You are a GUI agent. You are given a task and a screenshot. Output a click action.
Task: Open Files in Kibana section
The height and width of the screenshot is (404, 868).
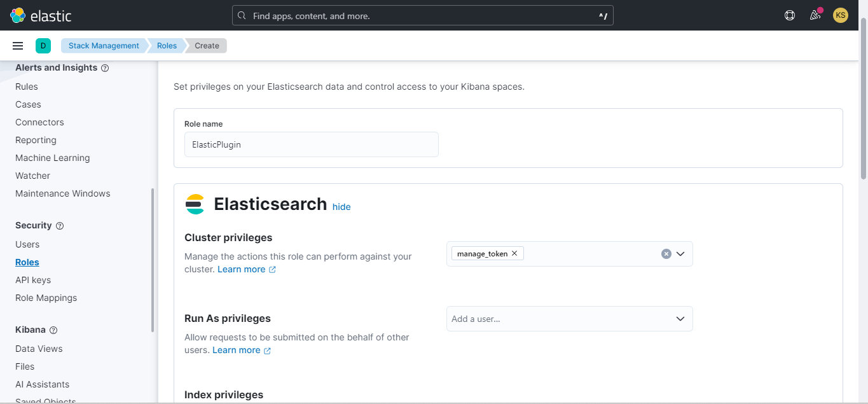pos(25,366)
